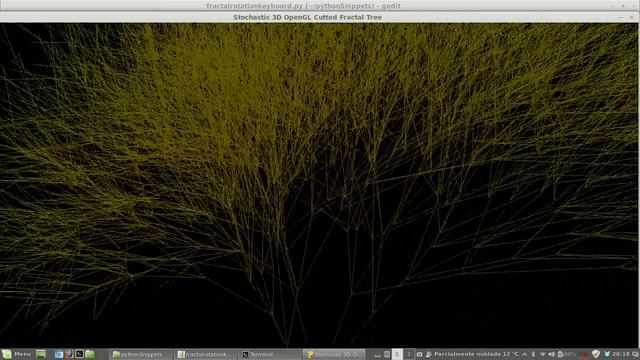
Task: Click the volume speaker tray icon
Action: 551,354
